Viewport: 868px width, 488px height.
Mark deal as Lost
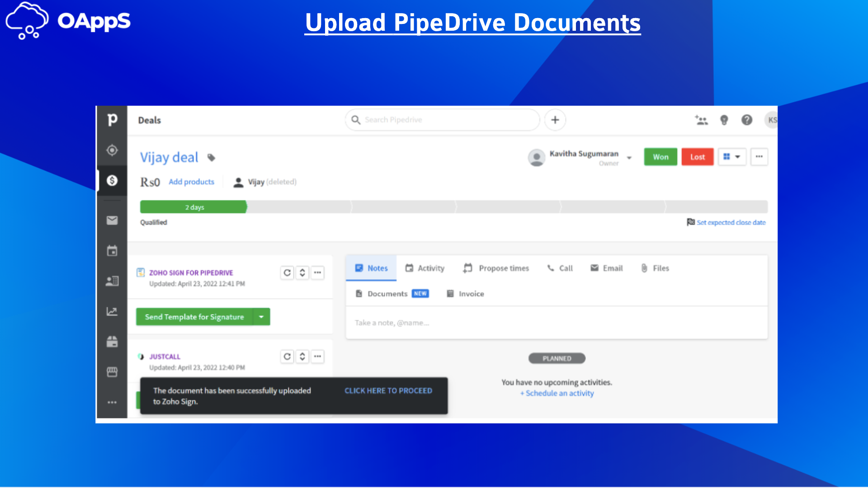tap(698, 157)
